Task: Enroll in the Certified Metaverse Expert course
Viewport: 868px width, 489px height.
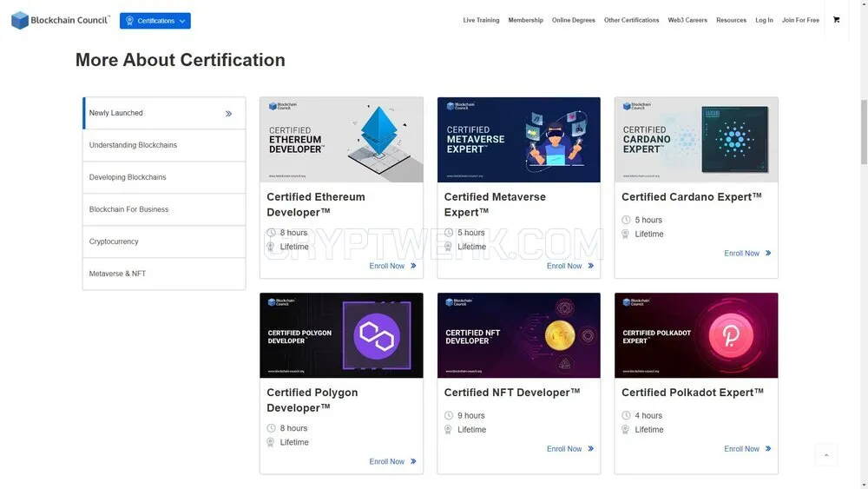Action: point(570,266)
